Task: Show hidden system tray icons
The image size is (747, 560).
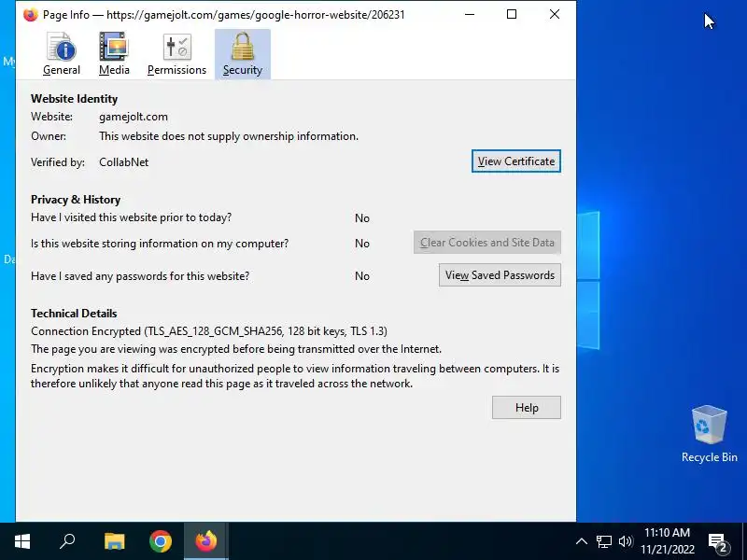Action: pos(581,541)
